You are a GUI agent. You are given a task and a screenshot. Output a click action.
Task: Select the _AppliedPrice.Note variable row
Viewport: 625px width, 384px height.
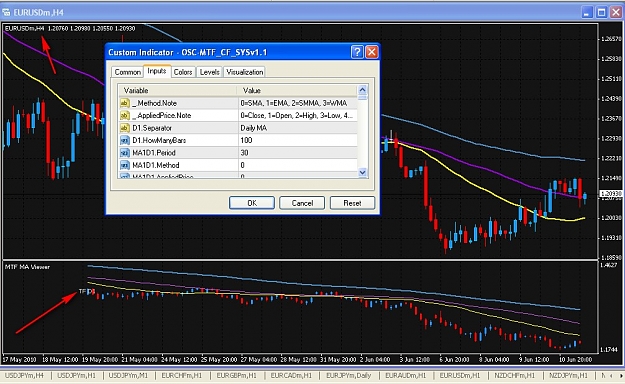click(238, 115)
